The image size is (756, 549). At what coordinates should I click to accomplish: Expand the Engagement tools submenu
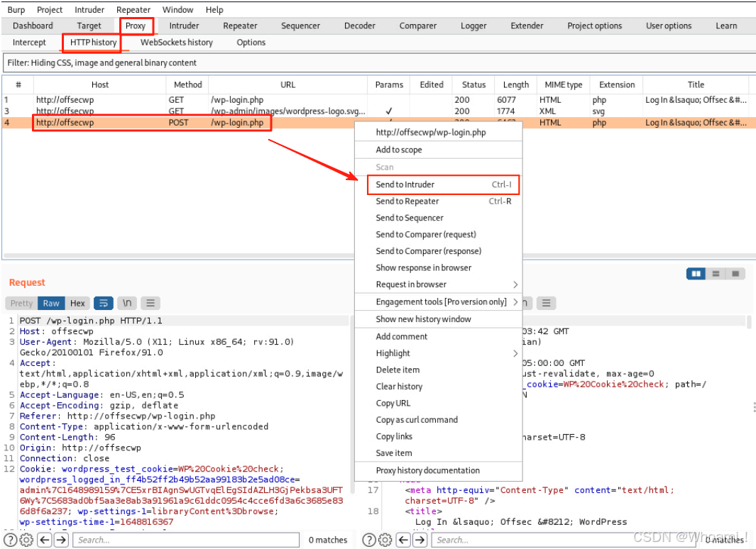coord(438,302)
